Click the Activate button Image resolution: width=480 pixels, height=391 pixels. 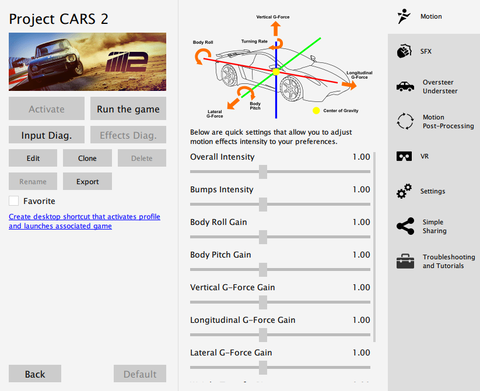coord(47,109)
